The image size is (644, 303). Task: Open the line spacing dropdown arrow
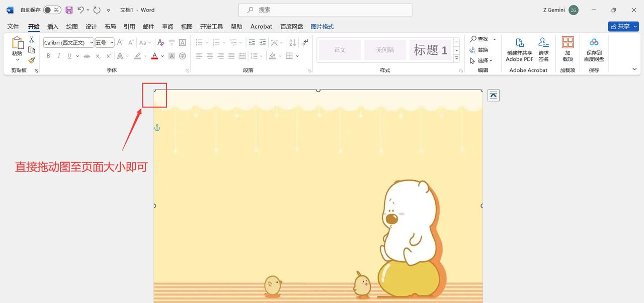(261, 55)
